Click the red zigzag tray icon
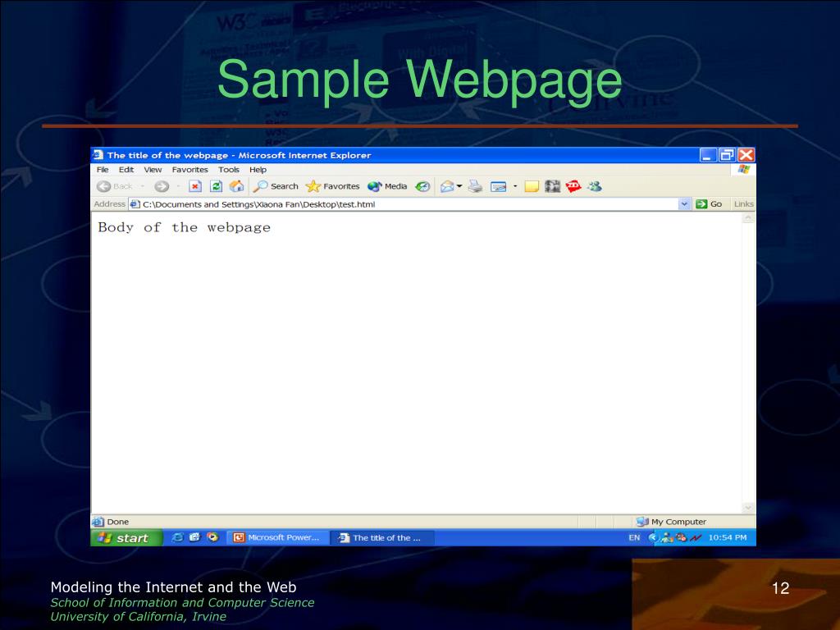This screenshot has height=630, width=840. click(x=696, y=538)
